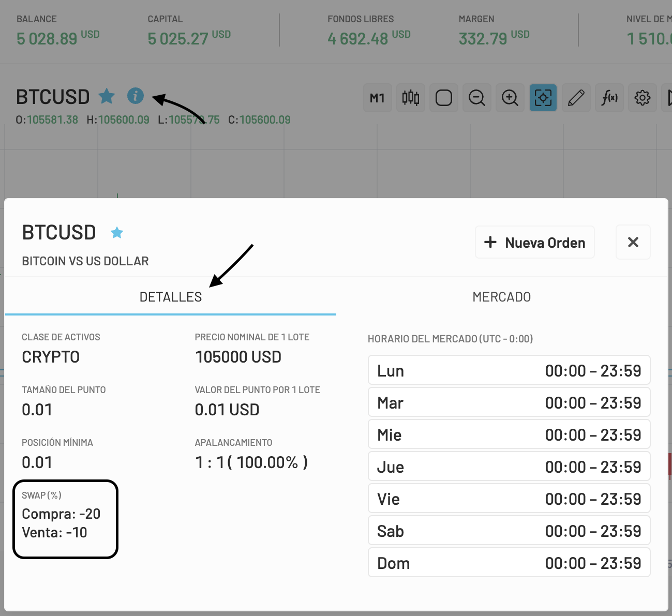672x616 pixels.
Task: Select the Dom schedule row
Action: pyautogui.click(x=509, y=563)
